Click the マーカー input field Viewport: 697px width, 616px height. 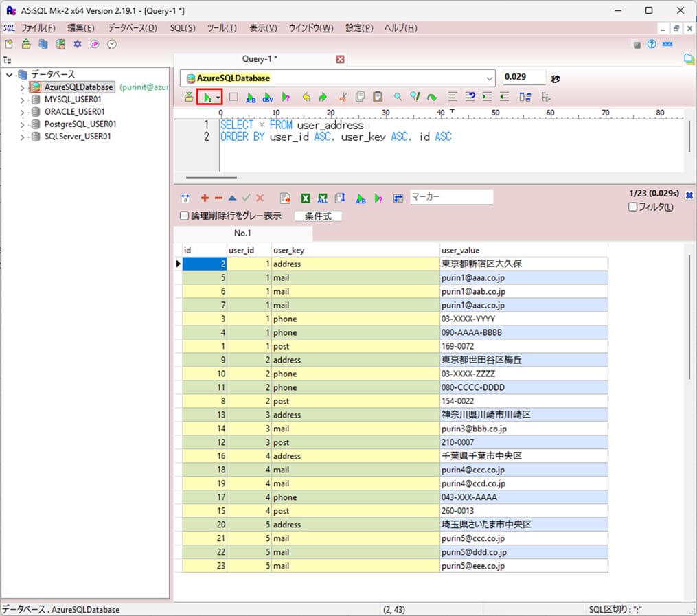(451, 197)
